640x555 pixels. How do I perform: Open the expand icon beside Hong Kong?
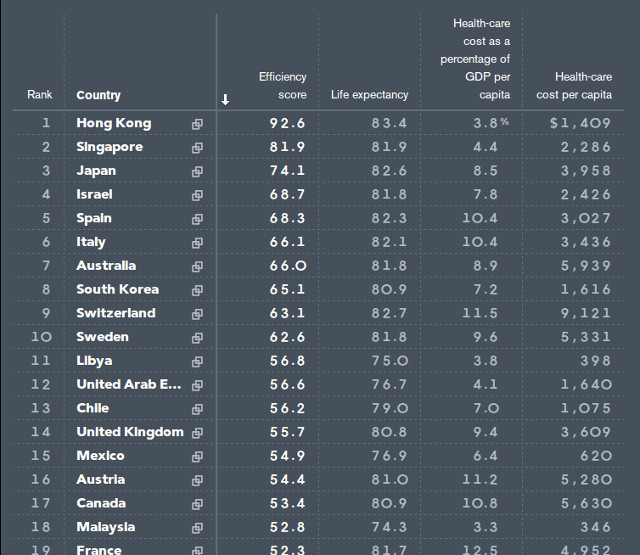pyautogui.click(x=197, y=124)
